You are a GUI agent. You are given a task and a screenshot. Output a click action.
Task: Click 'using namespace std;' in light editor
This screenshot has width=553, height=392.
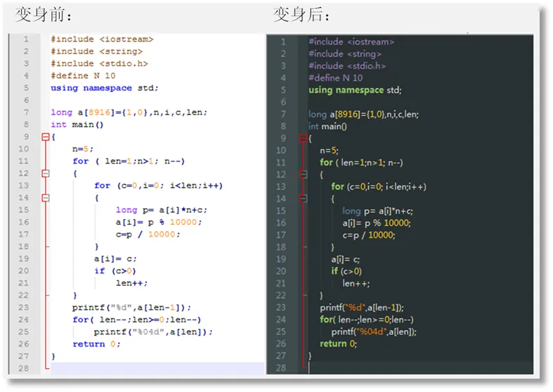(x=105, y=88)
